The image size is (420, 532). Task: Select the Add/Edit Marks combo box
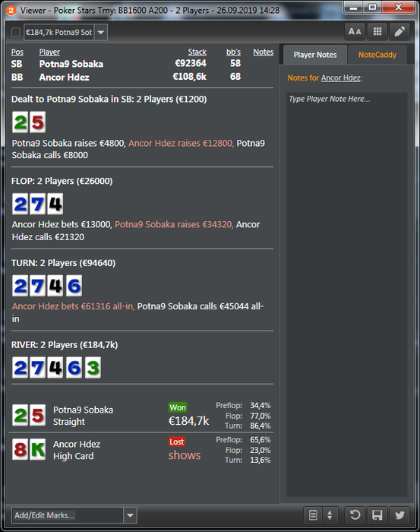coord(74,515)
